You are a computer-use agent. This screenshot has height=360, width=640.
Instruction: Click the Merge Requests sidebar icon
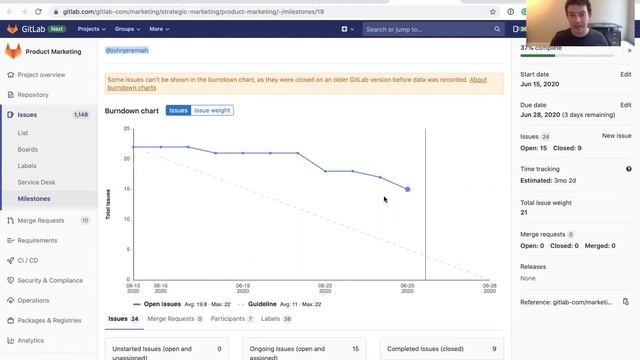(11, 220)
